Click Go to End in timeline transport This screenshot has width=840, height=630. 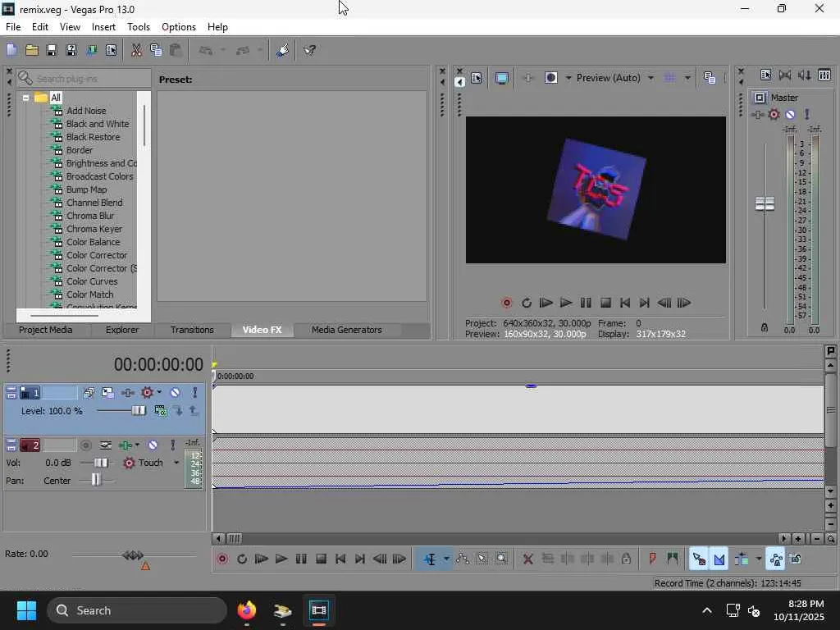coord(360,559)
